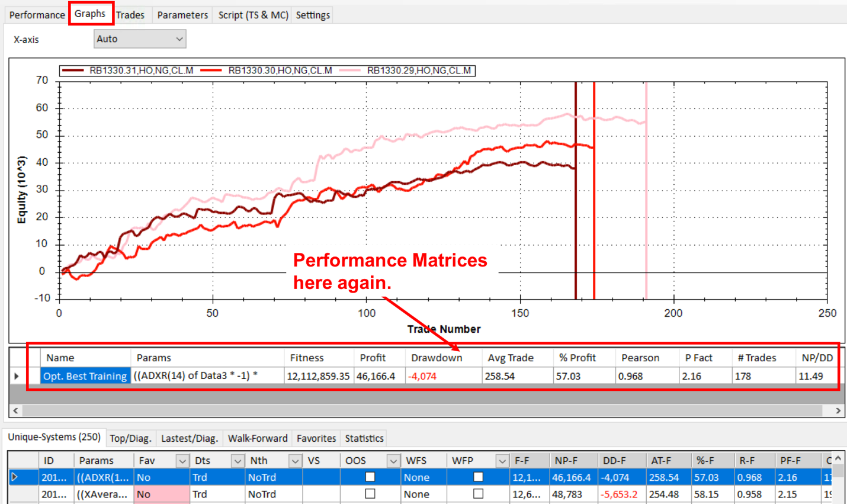Switch to the Trades tab
The image size is (847, 504).
(x=130, y=15)
